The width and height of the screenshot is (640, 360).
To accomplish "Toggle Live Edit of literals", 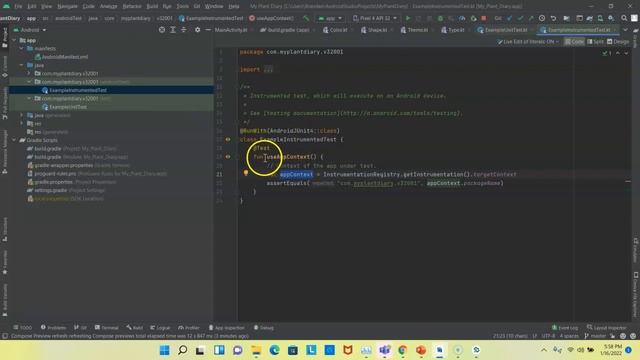I will point(528,42).
